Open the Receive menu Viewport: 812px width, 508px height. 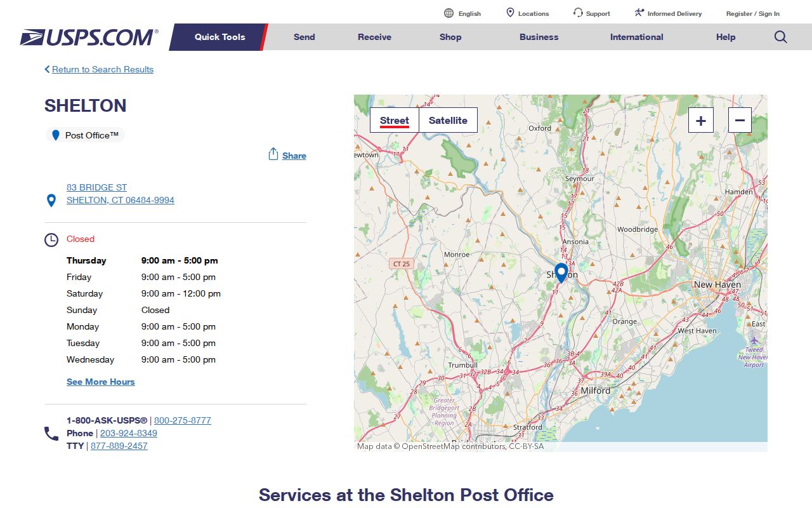pos(374,37)
